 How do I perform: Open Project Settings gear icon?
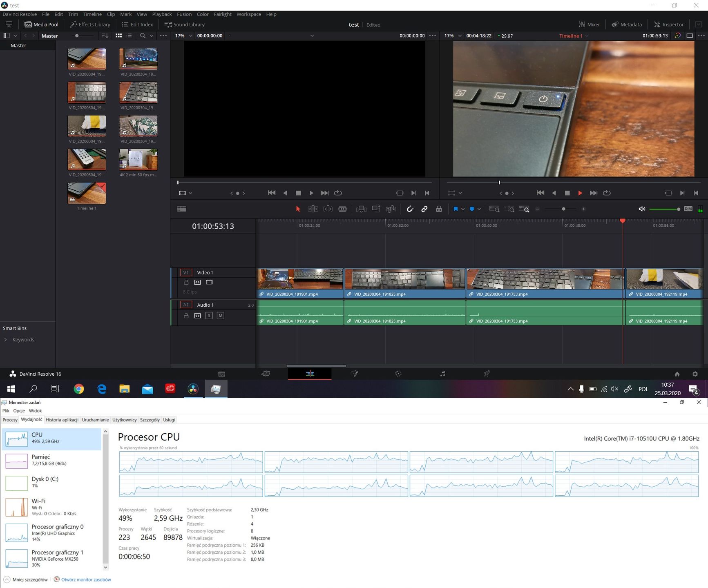point(695,374)
